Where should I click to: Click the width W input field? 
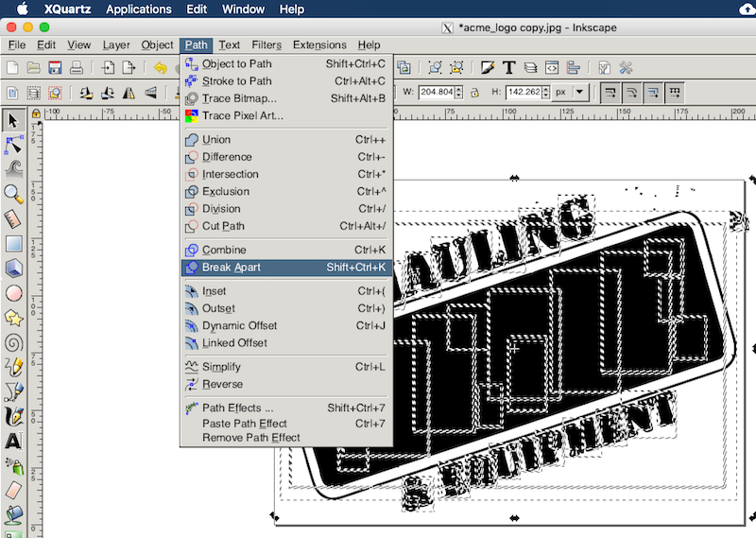tap(437, 92)
